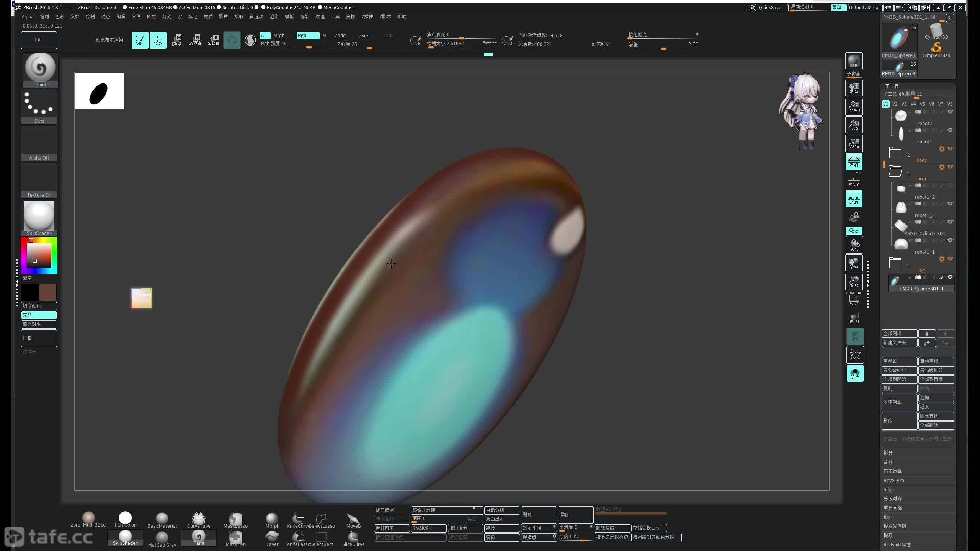Screen dimensions: 980x551
Task: Switch to V2 visibility set tab
Action: 895,104
